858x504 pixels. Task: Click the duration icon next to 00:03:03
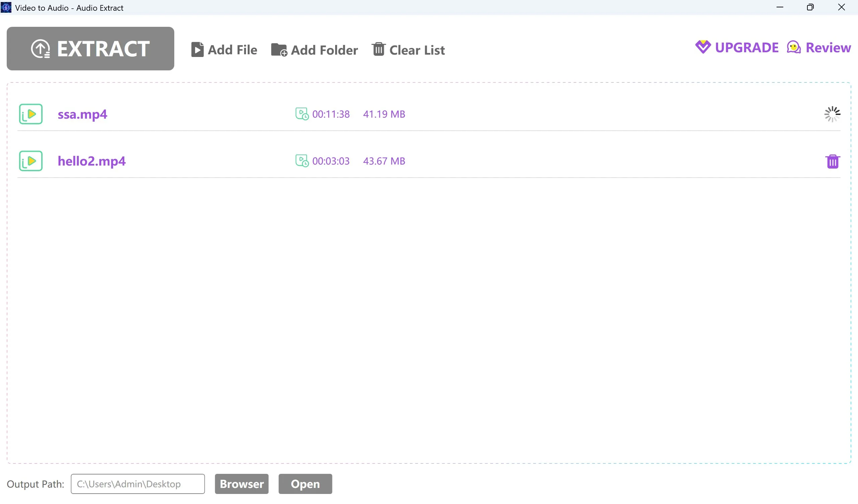click(x=302, y=161)
